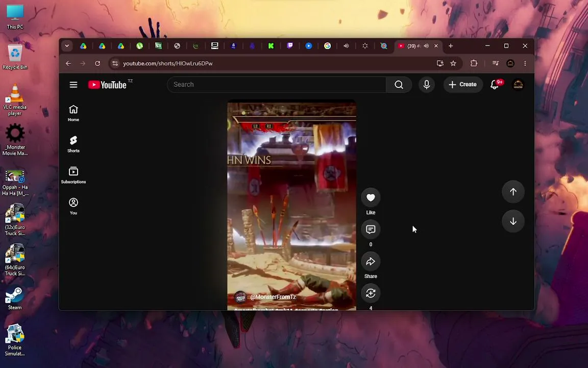Switch to the green ST tab
Viewport: 588px width, 368px height.
[158, 46]
